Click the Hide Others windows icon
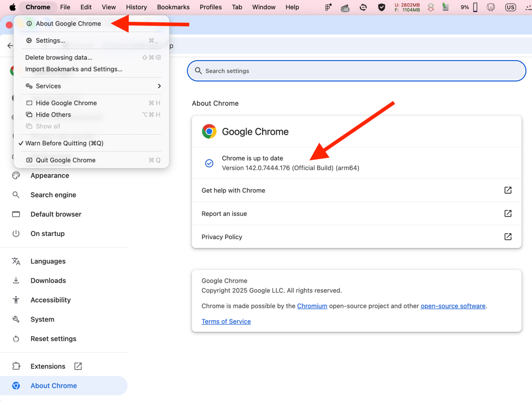Viewport: 532px width, 401px height. pyautogui.click(x=29, y=115)
